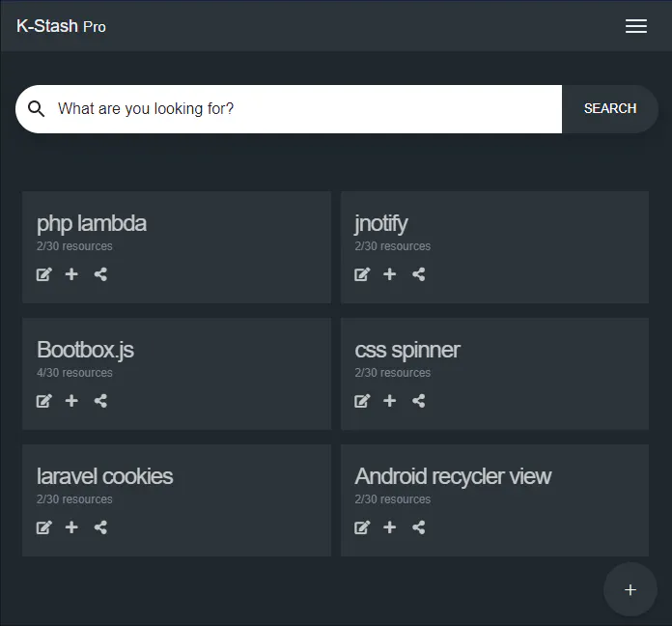Screen dimensions: 672x626
Task: Open the K-Stash Pro home link
Action: (x=61, y=26)
